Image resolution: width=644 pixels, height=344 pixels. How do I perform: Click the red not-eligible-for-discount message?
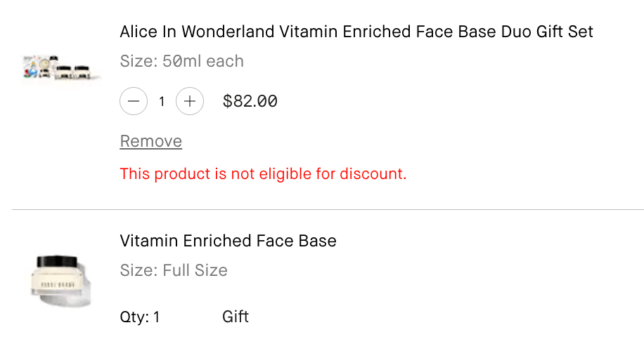pyautogui.click(x=263, y=173)
